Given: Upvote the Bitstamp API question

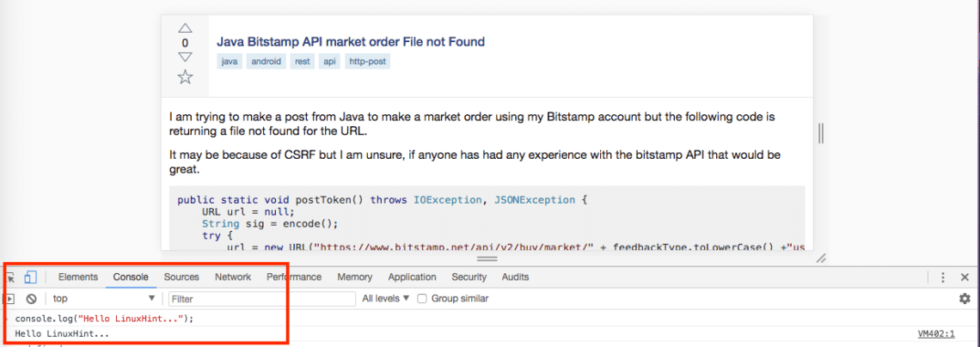Looking at the screenshot, I should (x=185, y=28).
